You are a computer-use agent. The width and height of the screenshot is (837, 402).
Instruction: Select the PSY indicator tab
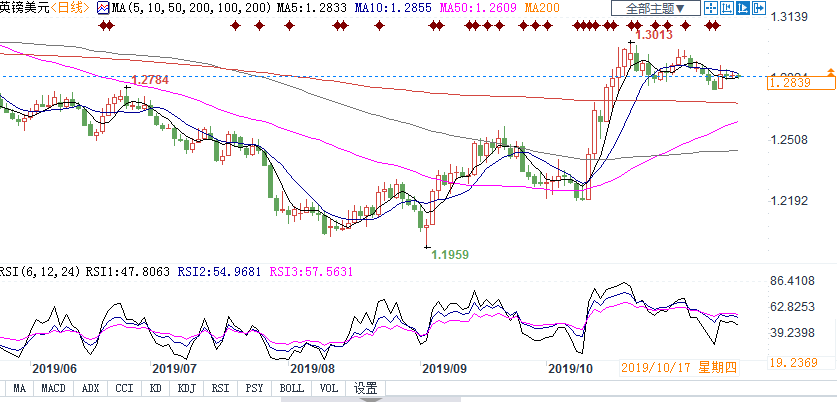(x=256, y=388)
